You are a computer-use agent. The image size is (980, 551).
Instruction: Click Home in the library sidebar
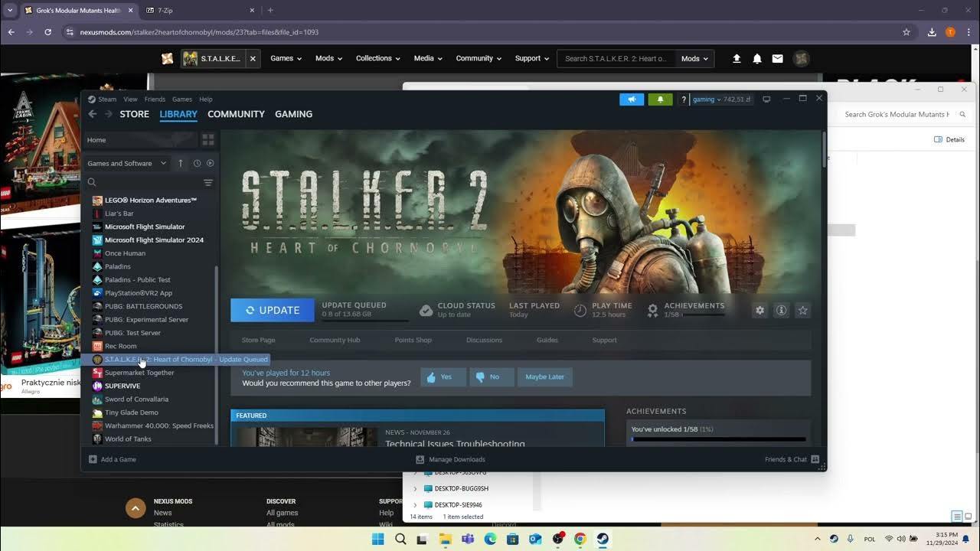click(141, 140)
